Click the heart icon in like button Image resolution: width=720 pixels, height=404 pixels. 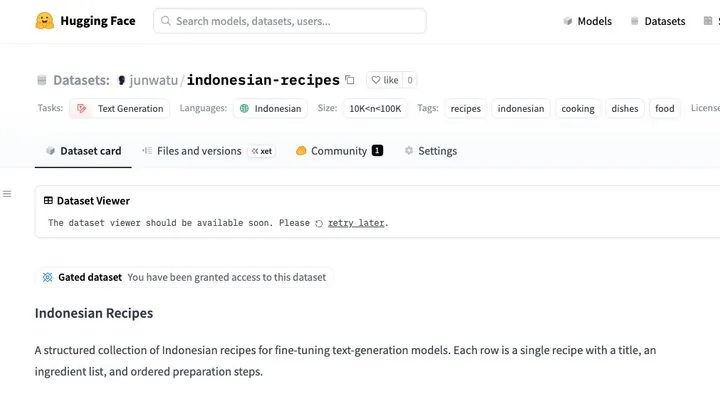(x=376, y=80)
